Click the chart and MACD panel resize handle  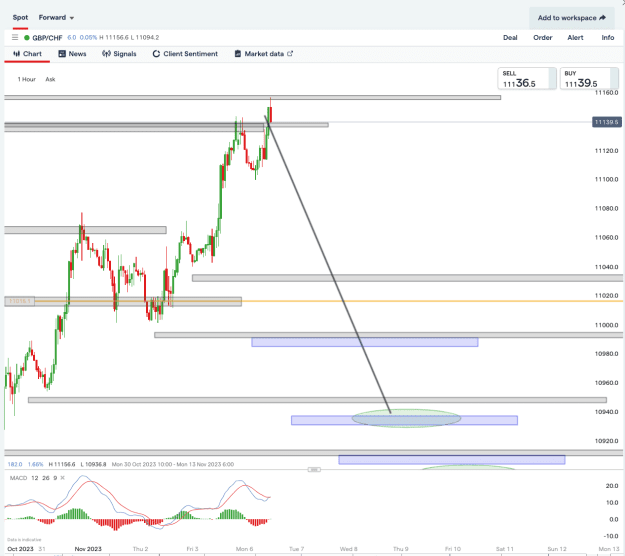pos(314,470)
